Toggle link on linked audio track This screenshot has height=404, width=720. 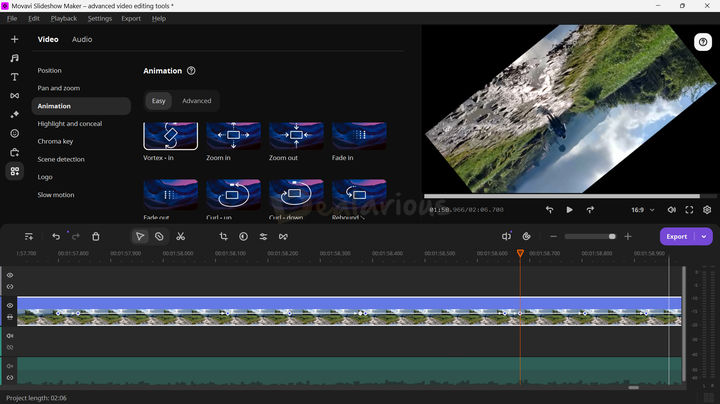click(x=10, y=348)
